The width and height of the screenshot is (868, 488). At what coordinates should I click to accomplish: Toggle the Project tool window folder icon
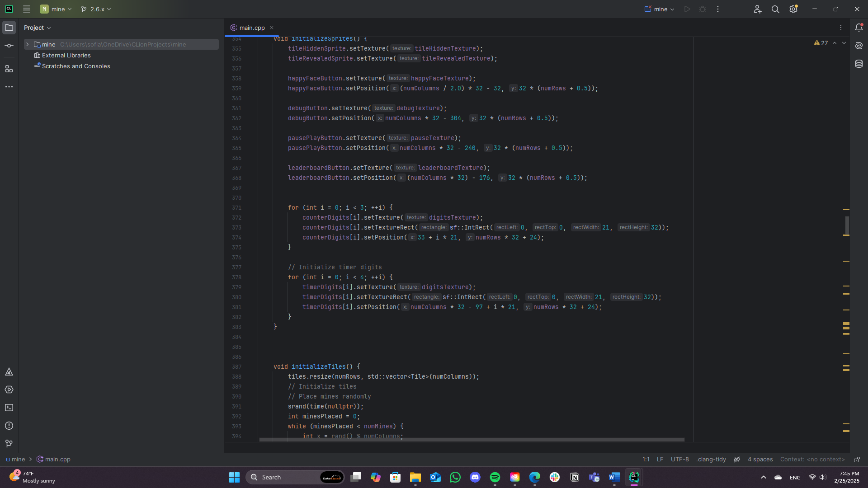coord(9,28)
